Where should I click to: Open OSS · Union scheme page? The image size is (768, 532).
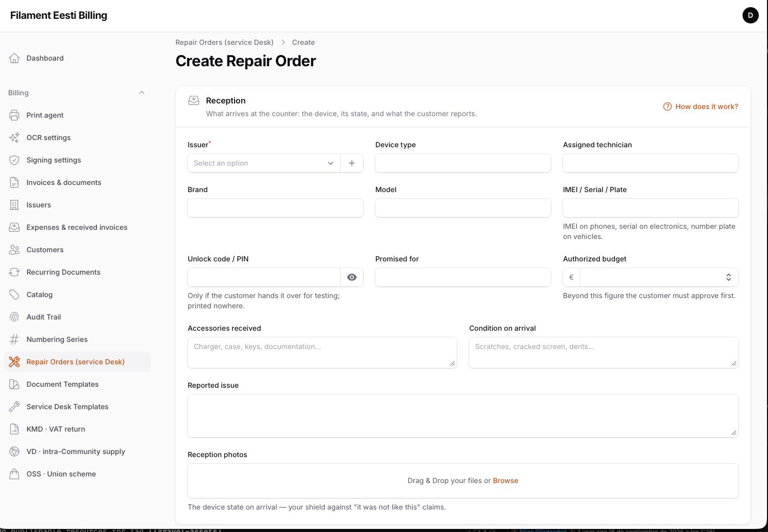point(78,474)
